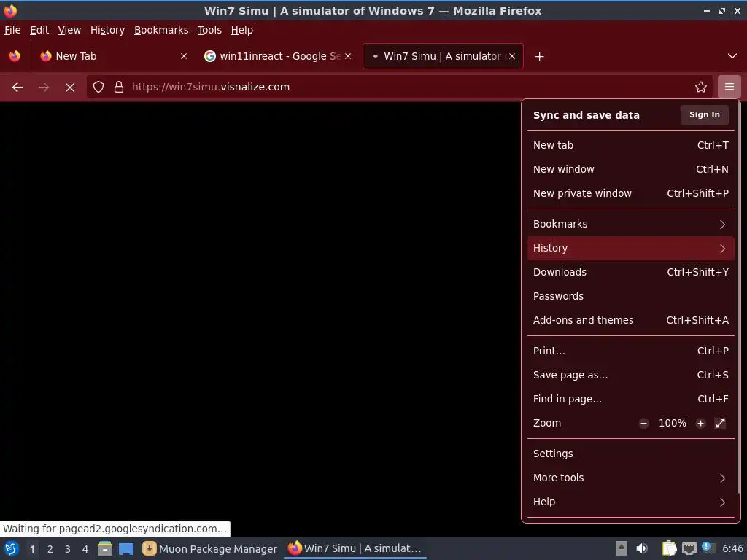Viewport: 747px width, 560px height.
Task: Switch to Muon Package Manager window
Action: pos(209,549)
